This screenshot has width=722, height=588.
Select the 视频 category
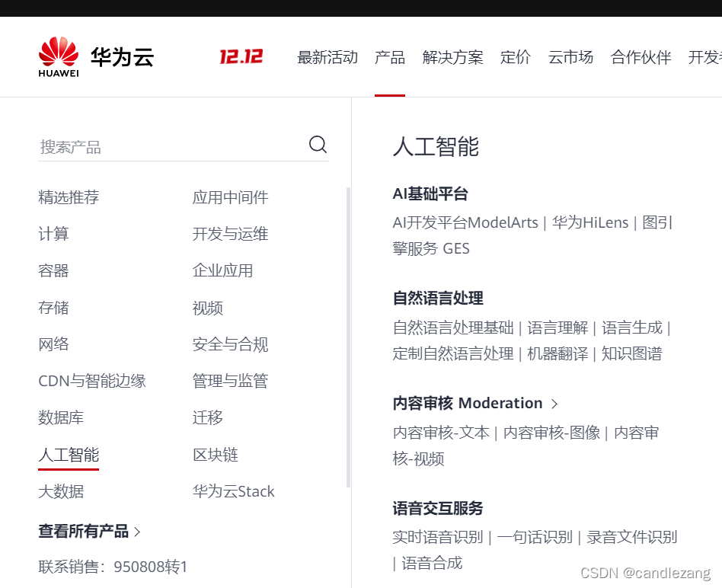(208, 307)
